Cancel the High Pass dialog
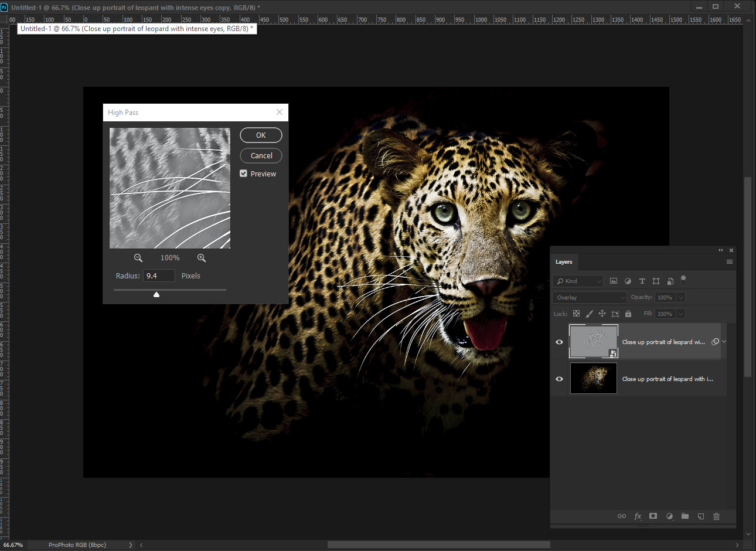Viewport: 756px width, 551px height. tap(261, 156)
